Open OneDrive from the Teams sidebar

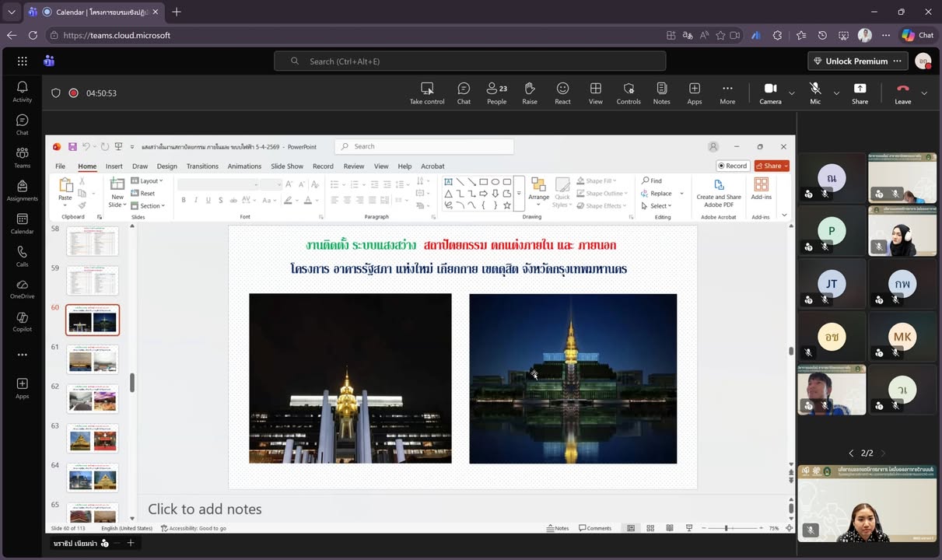[x=23, y=289]
